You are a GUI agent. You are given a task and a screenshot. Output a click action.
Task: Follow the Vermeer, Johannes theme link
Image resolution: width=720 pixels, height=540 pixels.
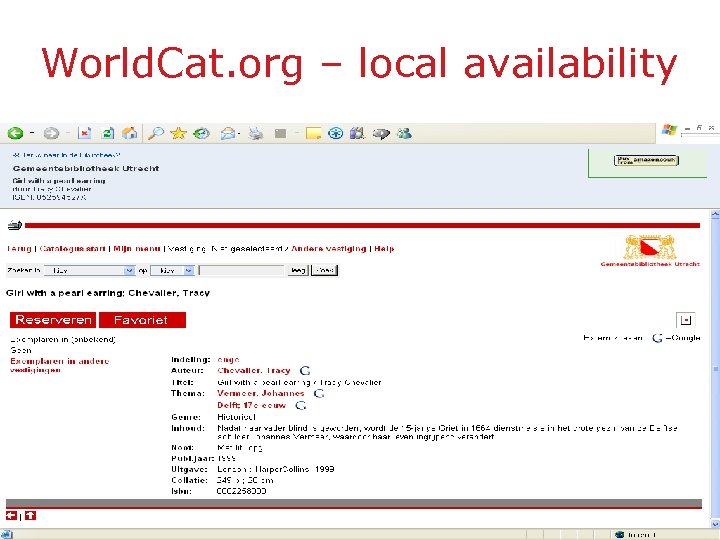click(261, 394)
